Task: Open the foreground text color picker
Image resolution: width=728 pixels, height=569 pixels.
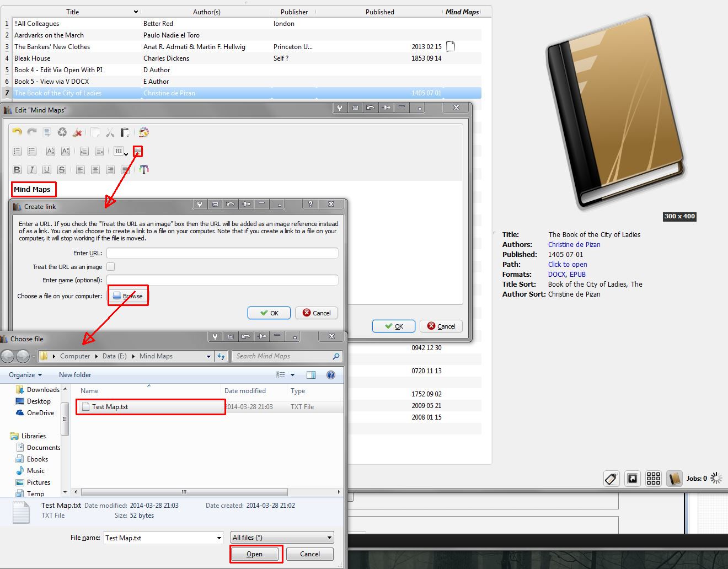Action: [144, 170]
